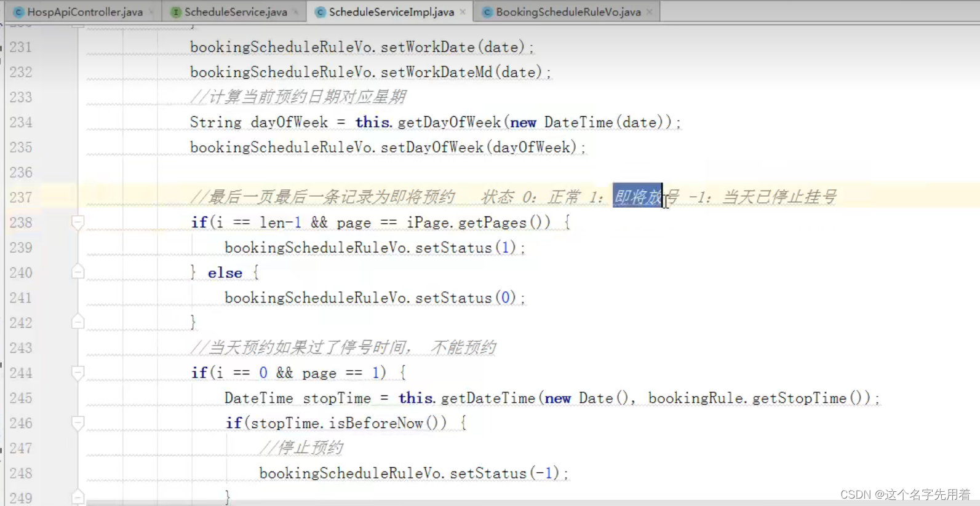Image resolution: width=980 pixels, height=506 pixels.
Task: Click setWorkDate on line 231
Action: 428,47
